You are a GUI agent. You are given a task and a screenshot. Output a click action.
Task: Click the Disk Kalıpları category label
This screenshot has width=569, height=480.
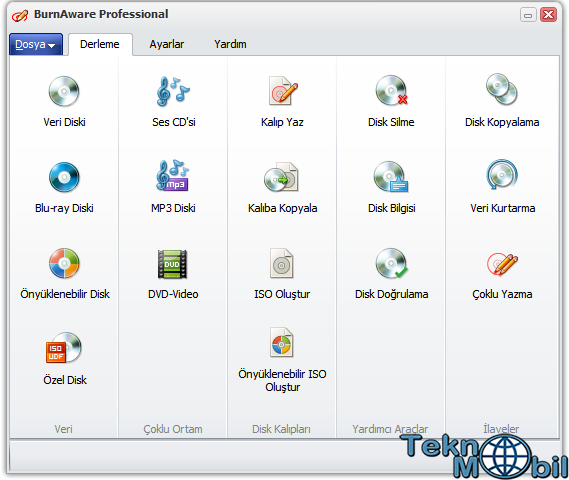point(281,429)
